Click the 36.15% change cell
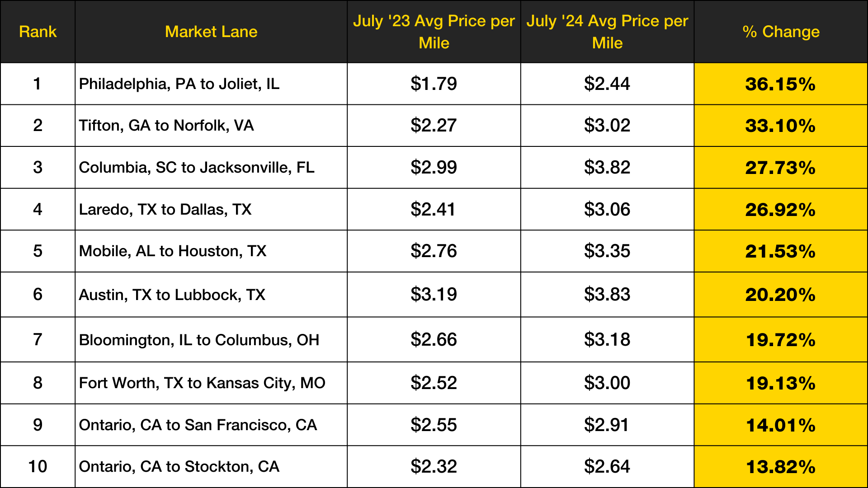Screen dimensions: 868x488 click(780, 84)
